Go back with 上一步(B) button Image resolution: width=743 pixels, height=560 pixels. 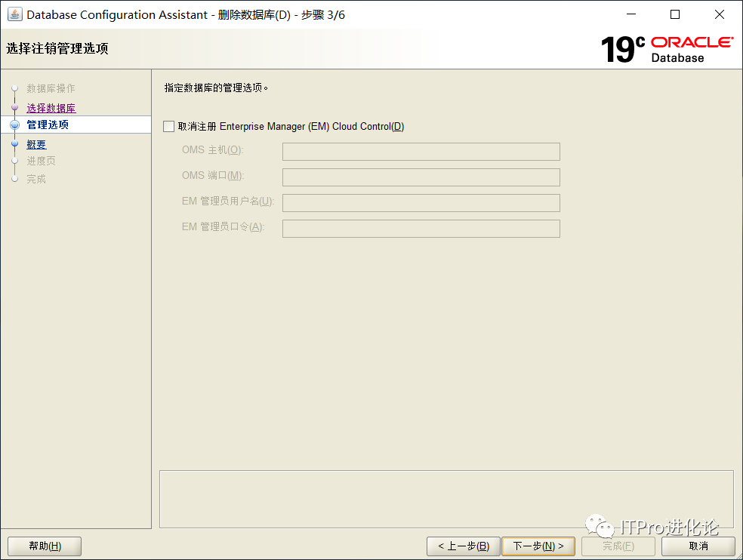tap(464, 546)
